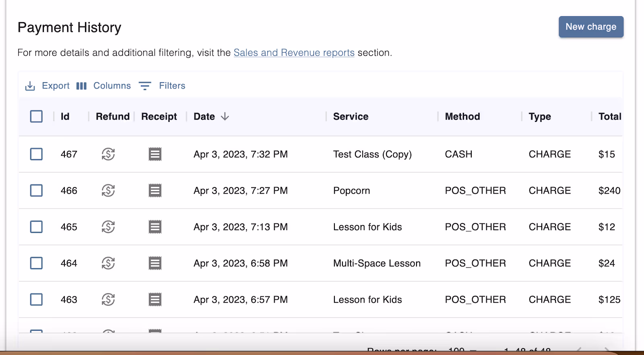
Task: Open the Columns chooser
Action: (x=103, y=86)
